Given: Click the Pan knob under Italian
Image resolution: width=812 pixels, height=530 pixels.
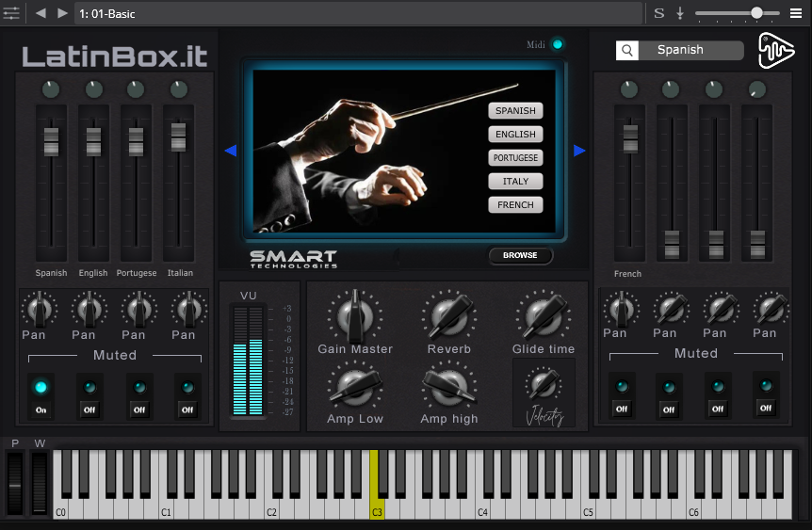Looking at the screenshot, I should 189,309.
